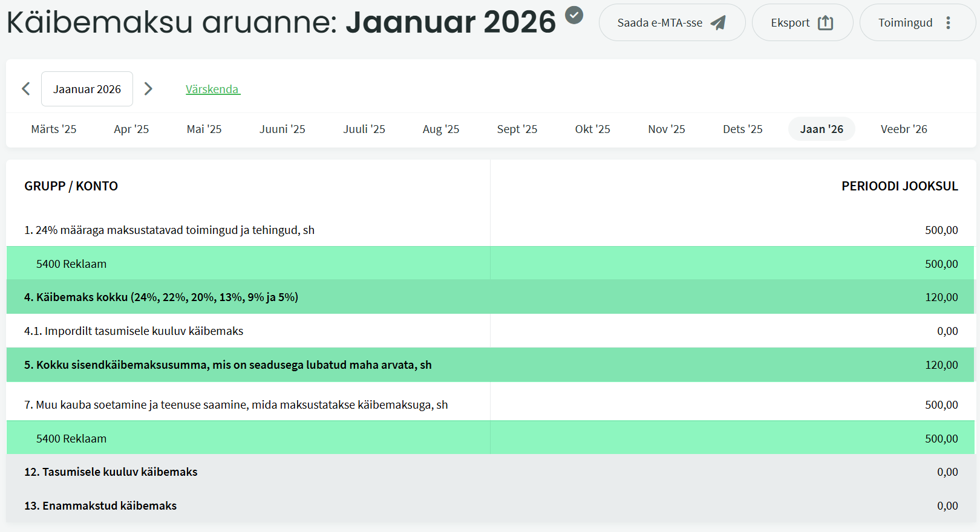The width and height of the screenshot is (980, 532).
Task: Click the confirmed checkmark badge by title
Action: [574, 15]
